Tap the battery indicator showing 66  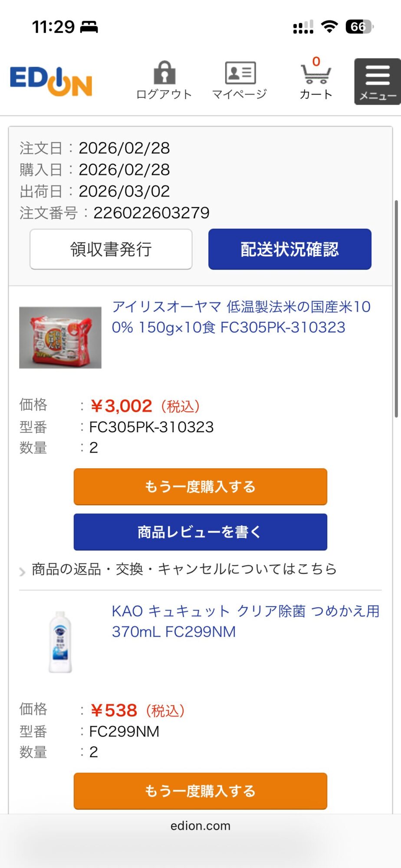pos(359,27)
